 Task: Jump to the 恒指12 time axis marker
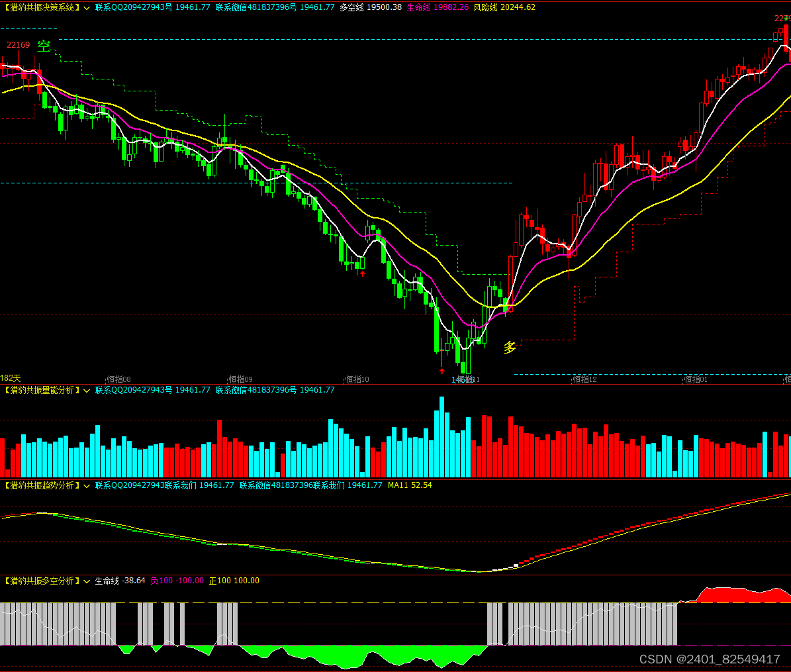point(584,379)
